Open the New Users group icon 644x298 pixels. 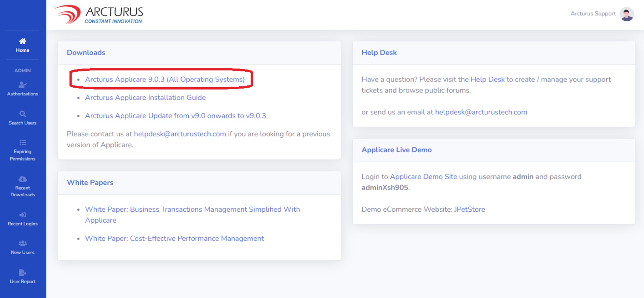(x=23, y=243)
